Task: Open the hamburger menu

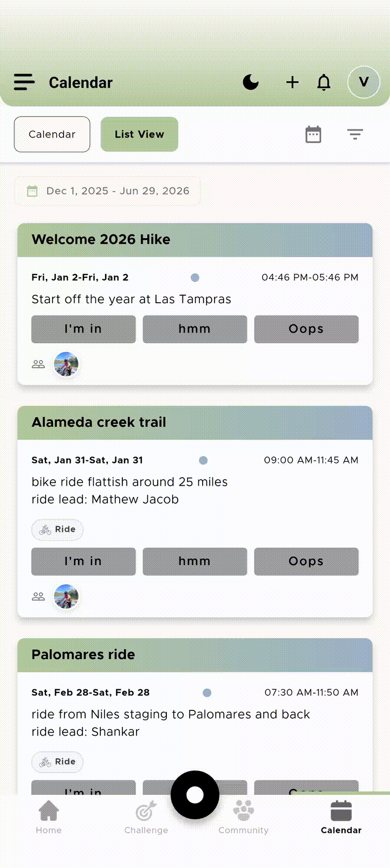Action: tap(24, 82)
